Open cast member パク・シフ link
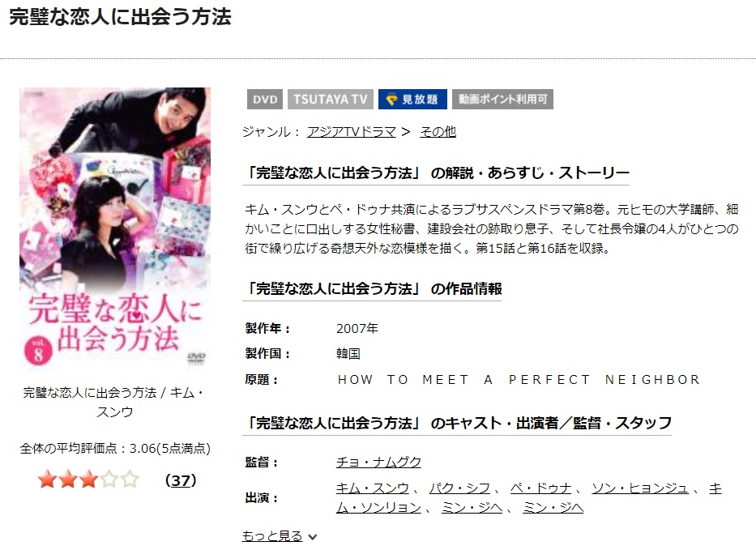Screen dimensions: 756x550 (459, 488)
